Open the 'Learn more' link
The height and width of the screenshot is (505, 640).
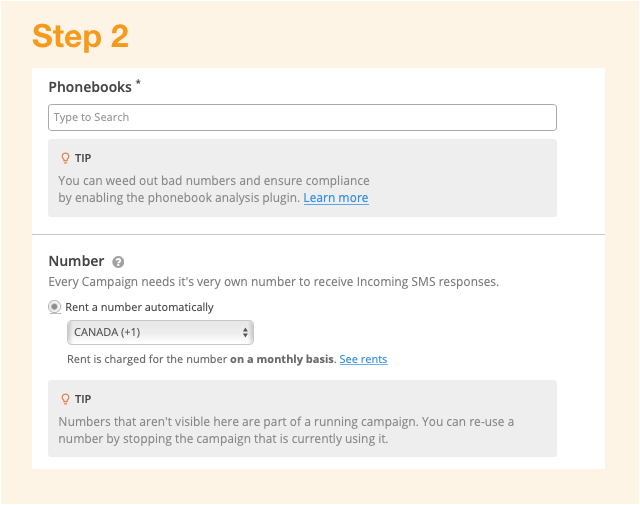(x=336, y=198)
